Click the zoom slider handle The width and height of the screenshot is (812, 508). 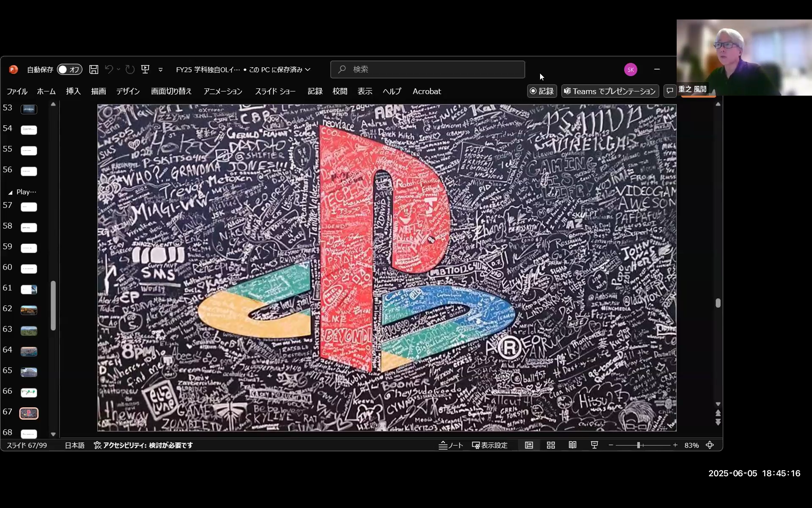[639, 445]
